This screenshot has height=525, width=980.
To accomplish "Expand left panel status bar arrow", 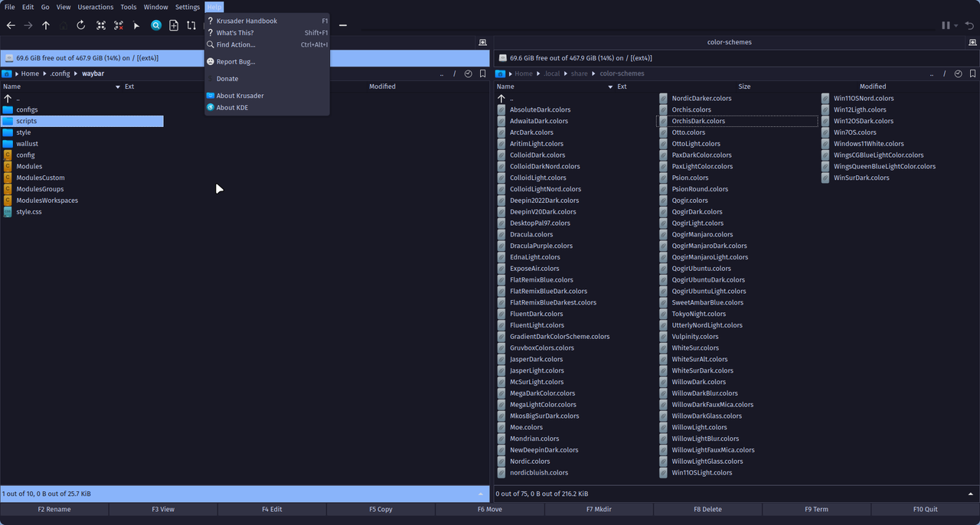I will point(481,494).
